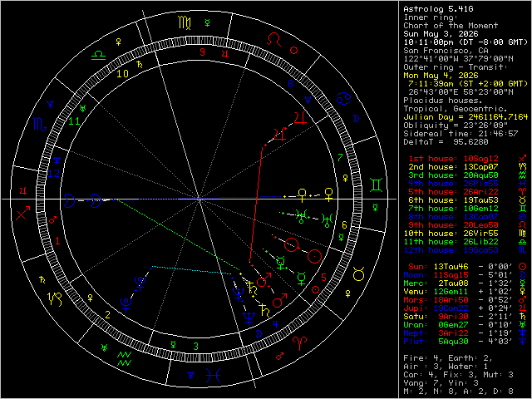The width and height of the screenshot is (532, 399).
Task: Click the Jupiter glyph beside the Jupi row in sidebar
Action: click(x=523, y=308)
